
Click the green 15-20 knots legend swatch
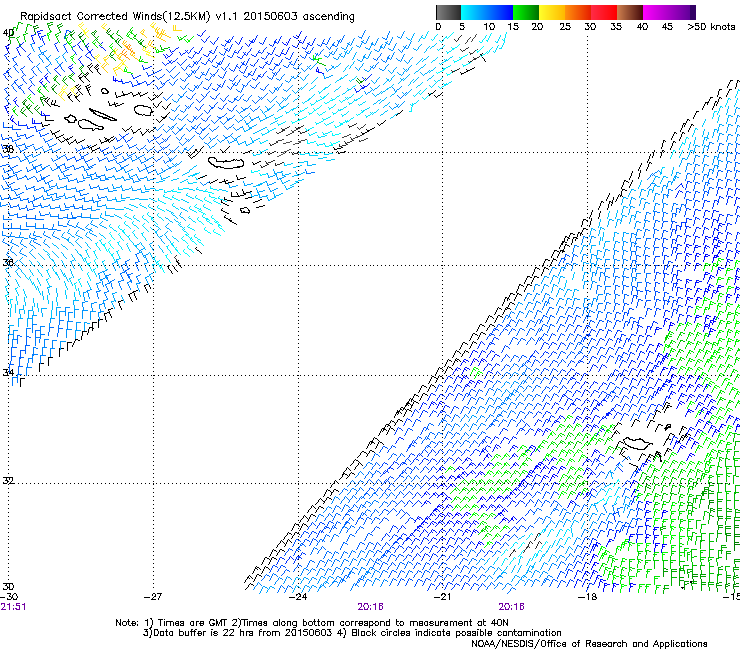[526, 12]
